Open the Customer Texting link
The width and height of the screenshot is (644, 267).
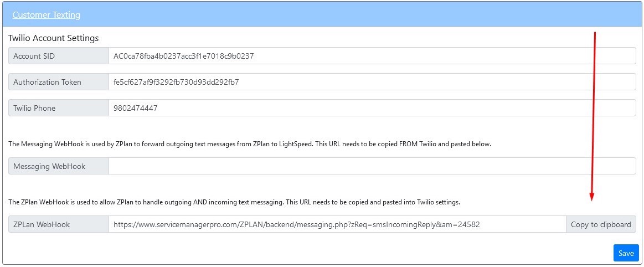[47, 15]
